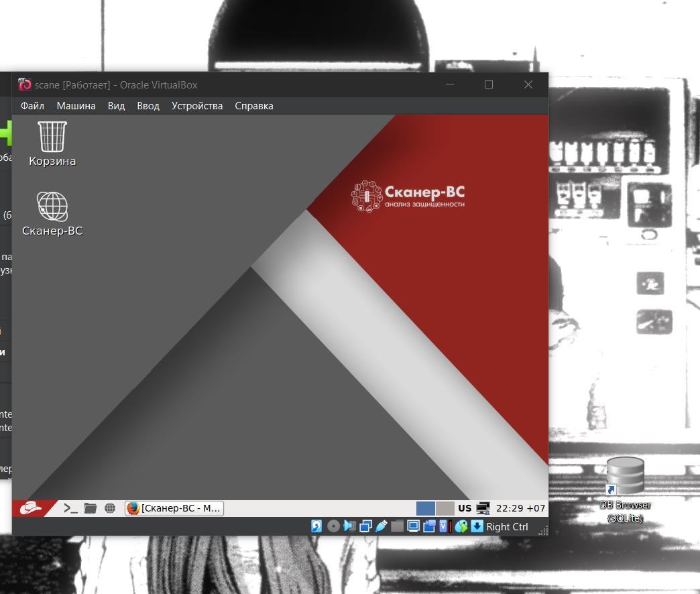
Task: Open network adapters indicator in status bar
Action: [x=365, y=526]
